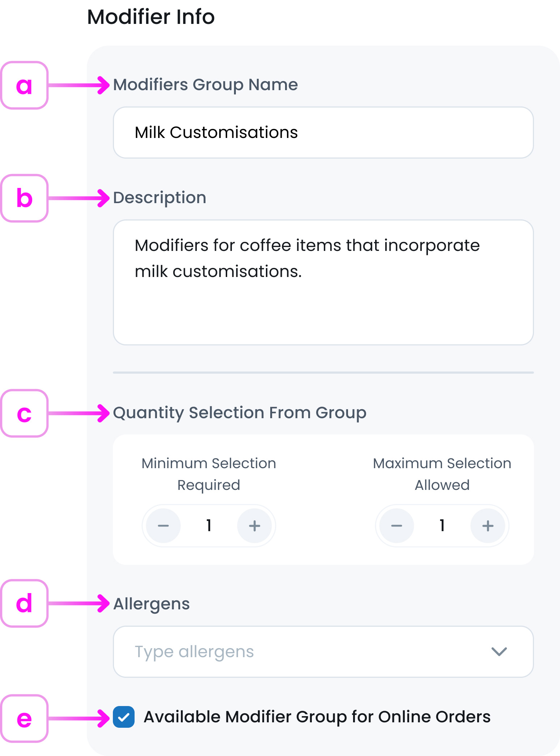Click the pink 'e' annotation badge

(24, 718)
